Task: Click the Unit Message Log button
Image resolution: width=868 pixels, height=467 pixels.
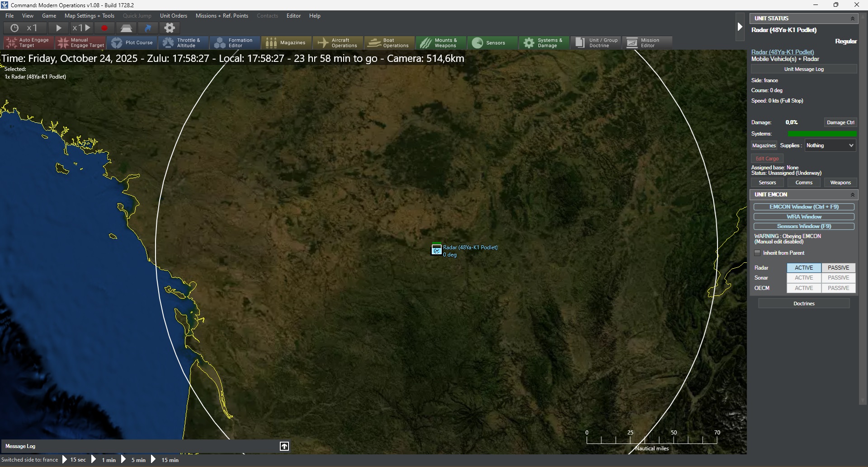Action: pos(804,69)
